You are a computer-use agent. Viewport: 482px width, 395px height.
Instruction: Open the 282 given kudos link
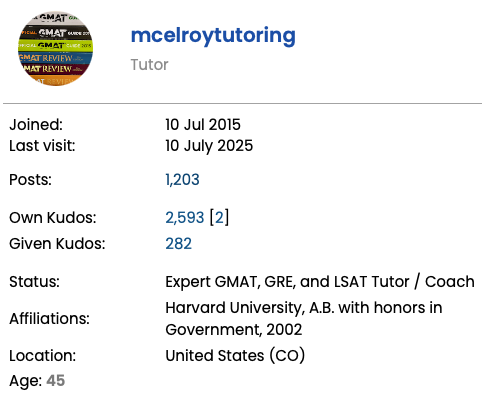(x=179, y=244)
